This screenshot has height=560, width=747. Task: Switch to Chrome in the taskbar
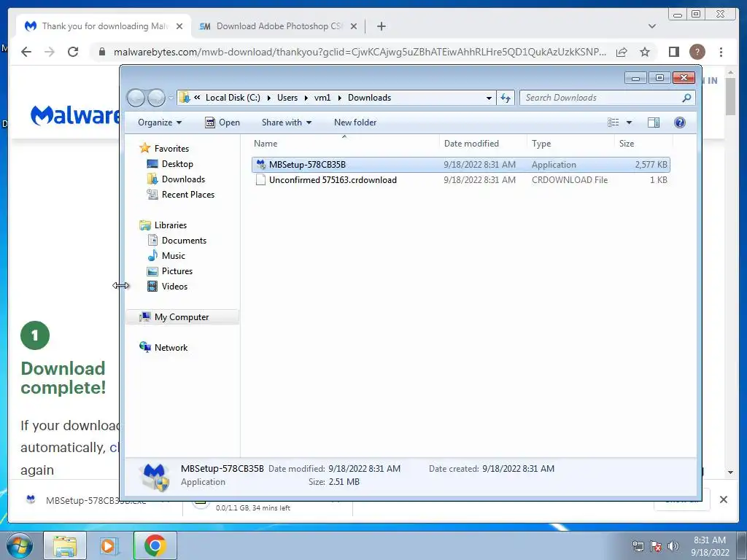click(x=155, y=545)
